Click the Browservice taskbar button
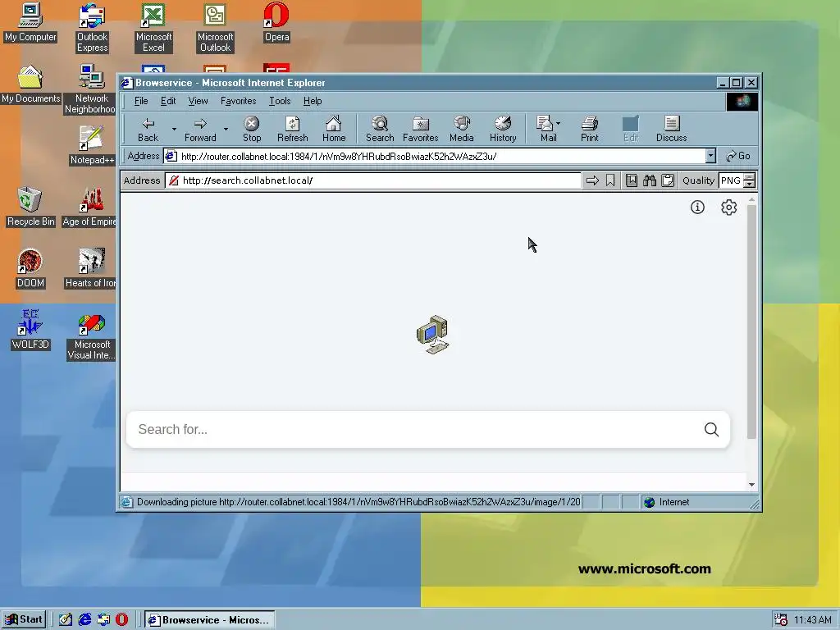Screen dimensions: 840x630 click(209, 619)
